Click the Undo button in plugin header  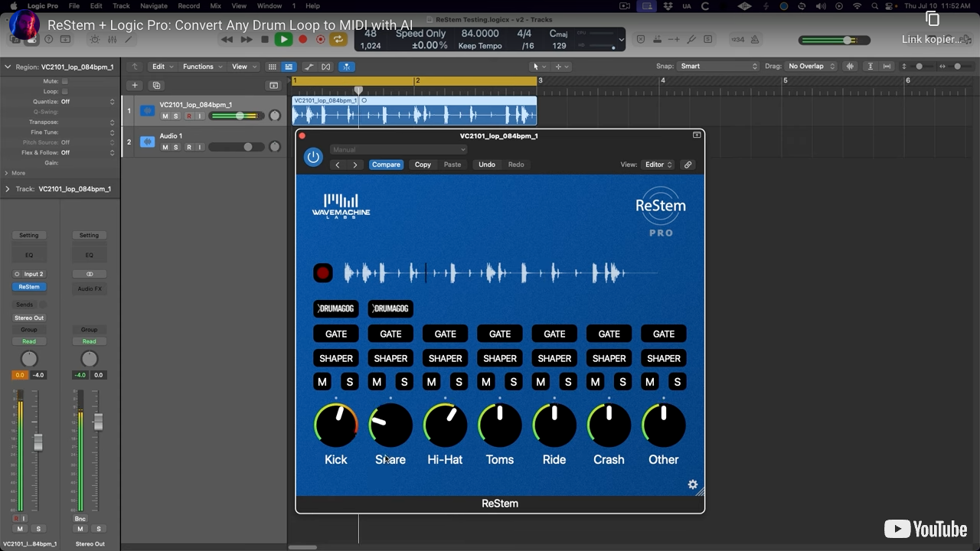487,165
